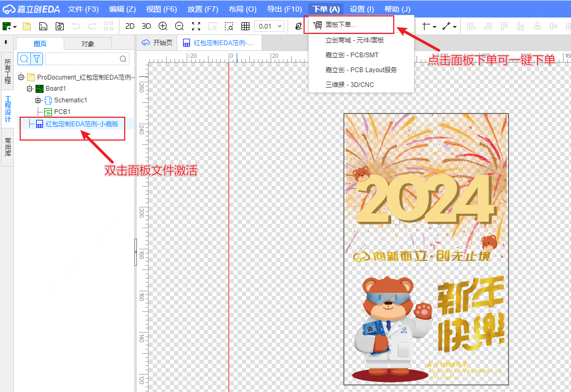
Task: Open the 工程设计 side tab
Action: [x=7, y=109]
